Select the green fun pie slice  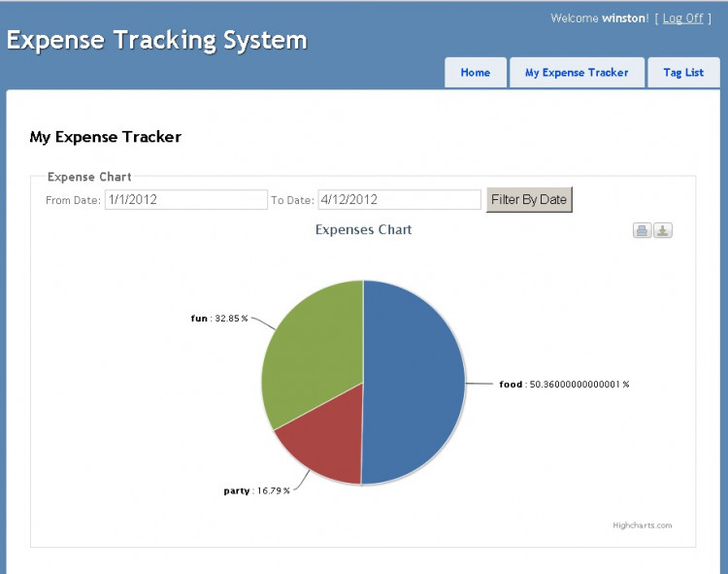311,350
